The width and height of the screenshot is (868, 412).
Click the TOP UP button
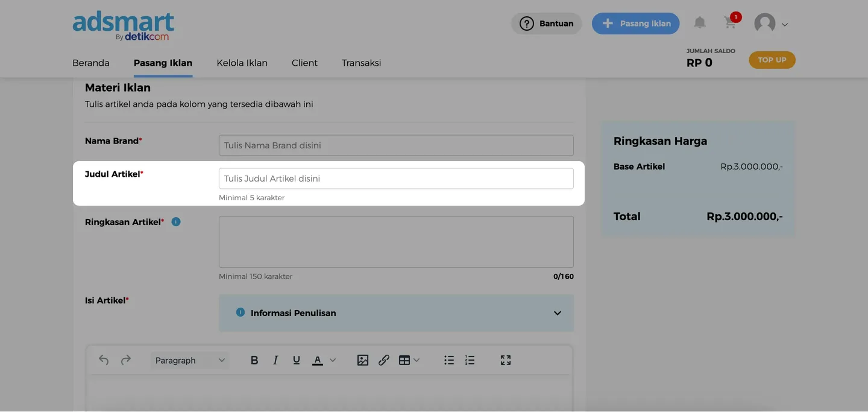772,60
